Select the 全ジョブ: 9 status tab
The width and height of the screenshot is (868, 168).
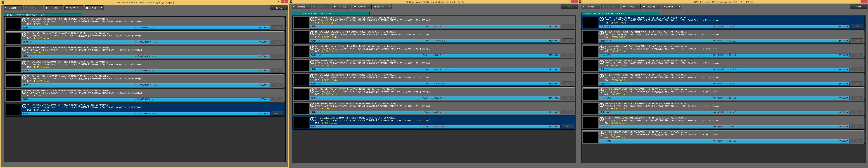click(x=620, y=14)
